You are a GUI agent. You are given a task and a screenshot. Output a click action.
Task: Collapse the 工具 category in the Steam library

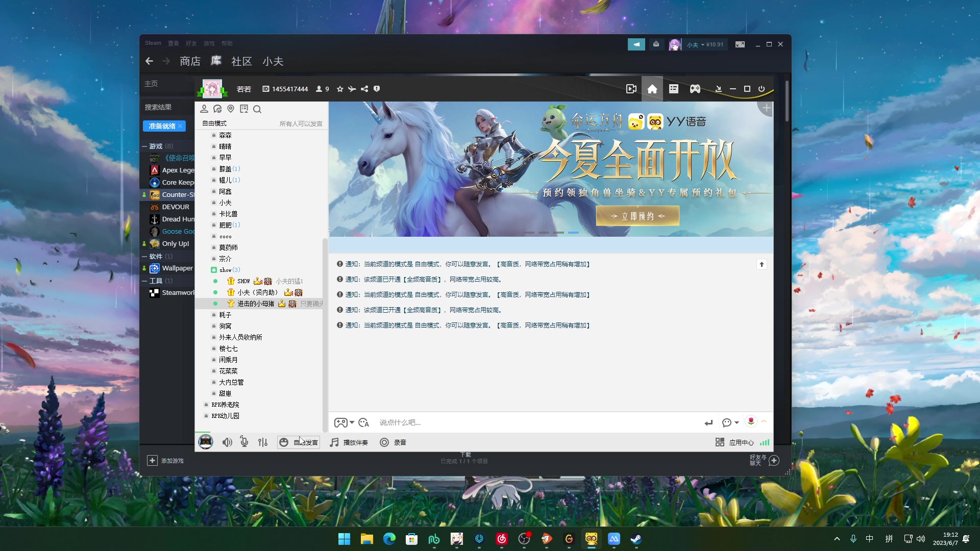point(144,281)
